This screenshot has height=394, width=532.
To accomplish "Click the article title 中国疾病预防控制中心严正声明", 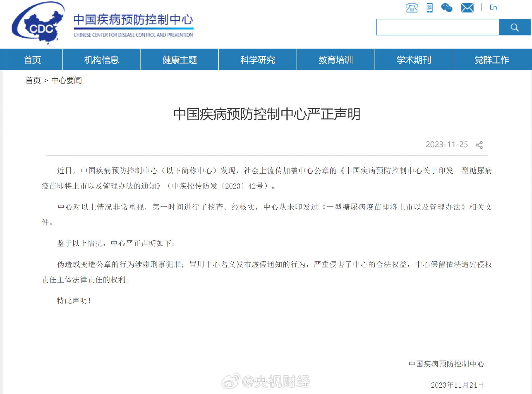I will (267, 114).
